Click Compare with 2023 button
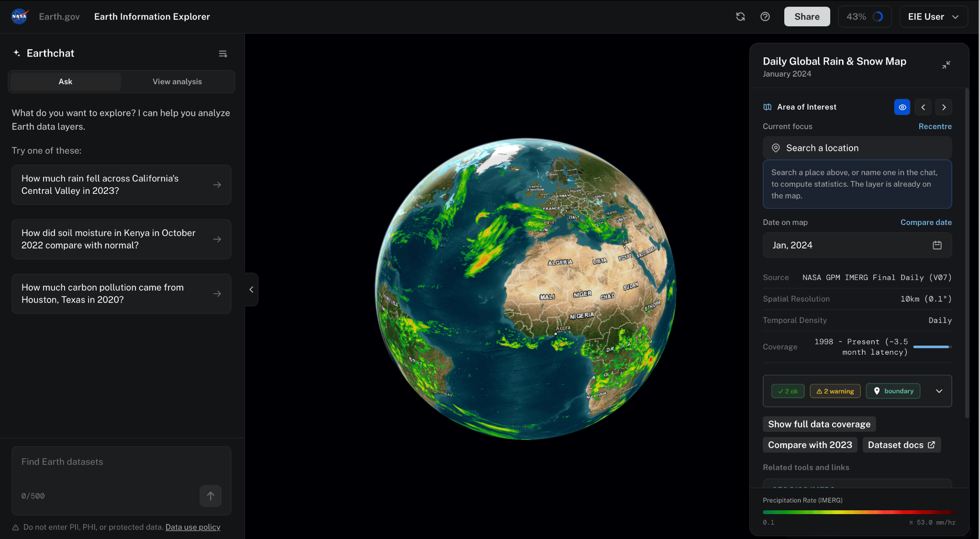The width and height of the screenshot is (980, 539). pos(810,445)
